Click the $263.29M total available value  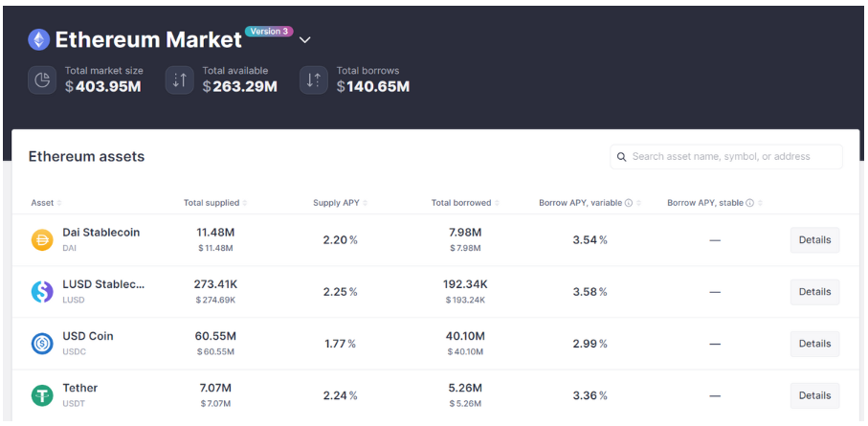239,86
